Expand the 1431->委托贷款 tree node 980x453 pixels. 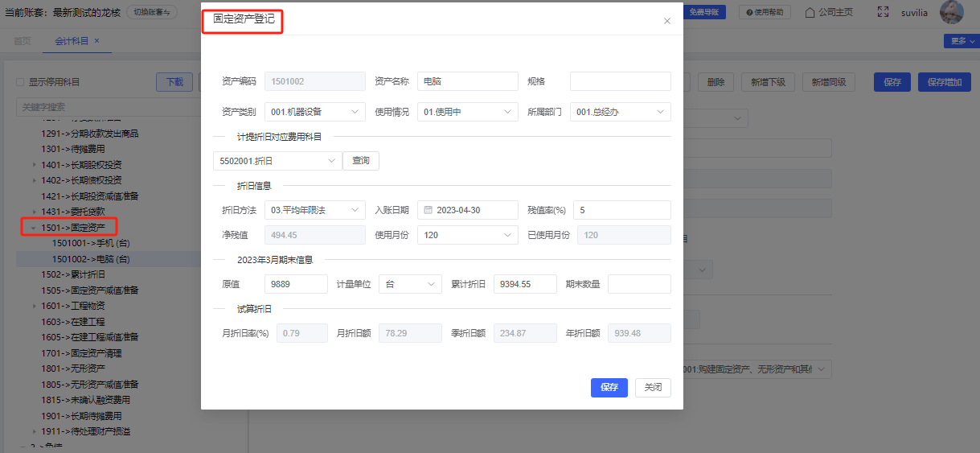(x=34, y=212)
